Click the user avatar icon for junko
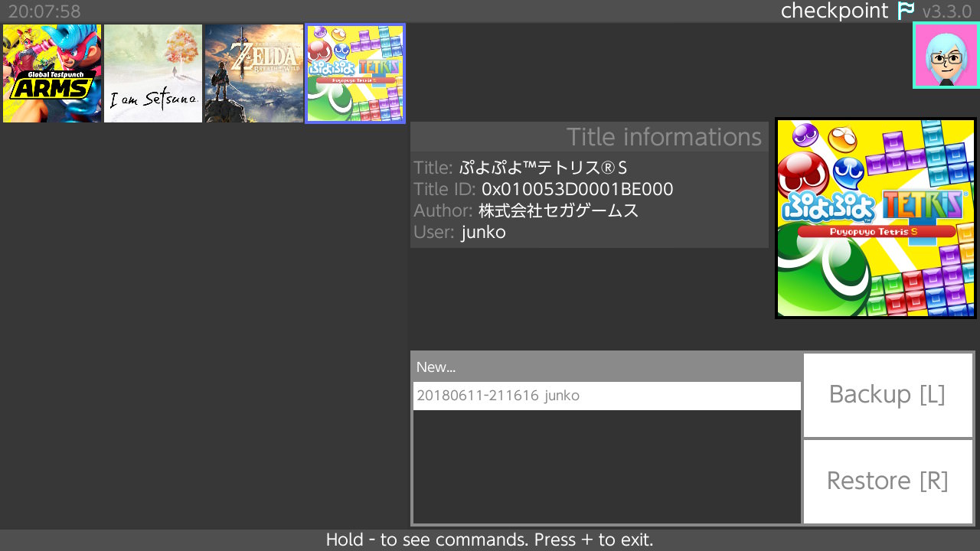This screenshot has height=551, width=980. pyautogui.click(x=946, y=55)
